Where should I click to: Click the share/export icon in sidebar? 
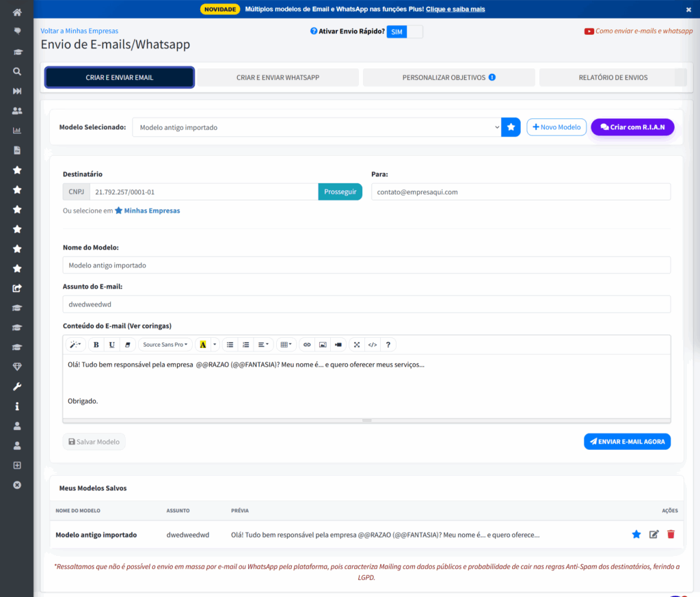(x=17, y=288)
